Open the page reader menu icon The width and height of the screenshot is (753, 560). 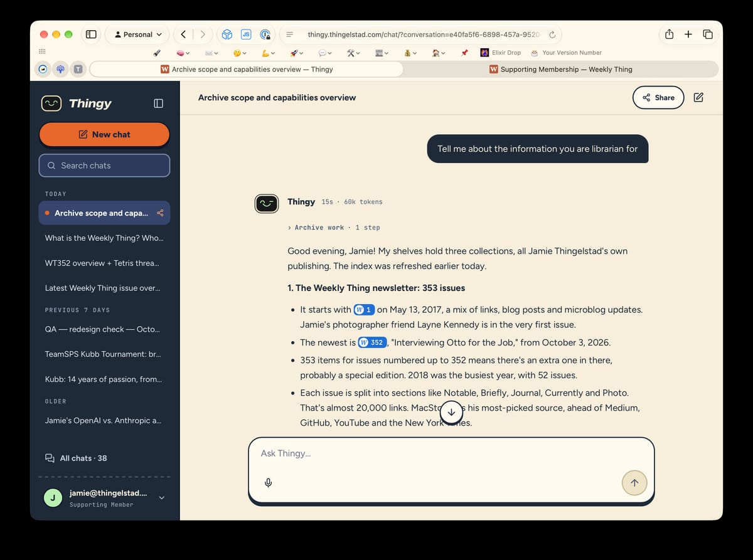tap(289, 34)
